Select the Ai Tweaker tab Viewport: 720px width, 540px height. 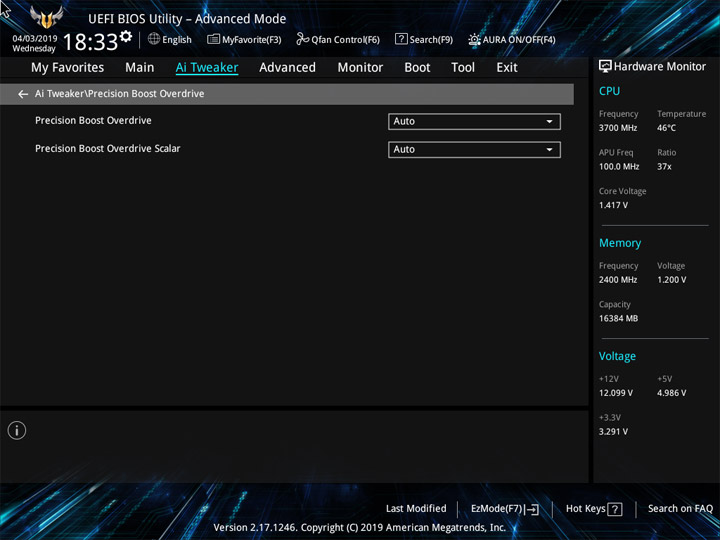pyautogui.click(x=207, y=68)
